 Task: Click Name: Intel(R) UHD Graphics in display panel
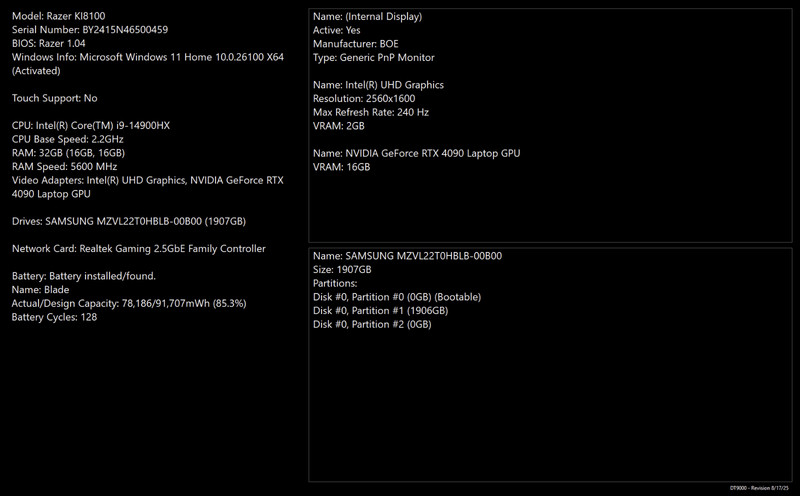click(x=379, y=85)
